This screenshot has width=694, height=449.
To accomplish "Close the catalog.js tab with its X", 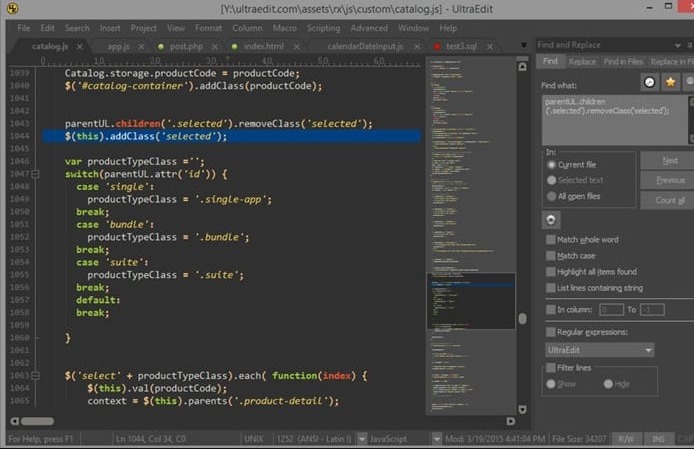I will (x=82, y=46).
